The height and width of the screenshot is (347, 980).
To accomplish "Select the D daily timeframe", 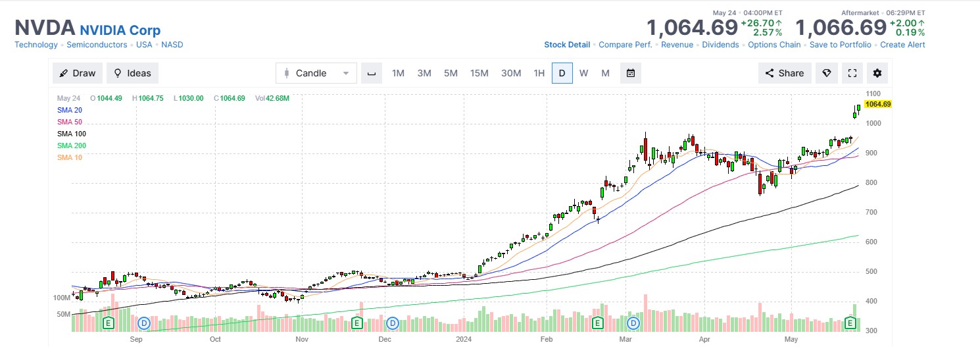I will pyautogui.click(x=562, y=73).
